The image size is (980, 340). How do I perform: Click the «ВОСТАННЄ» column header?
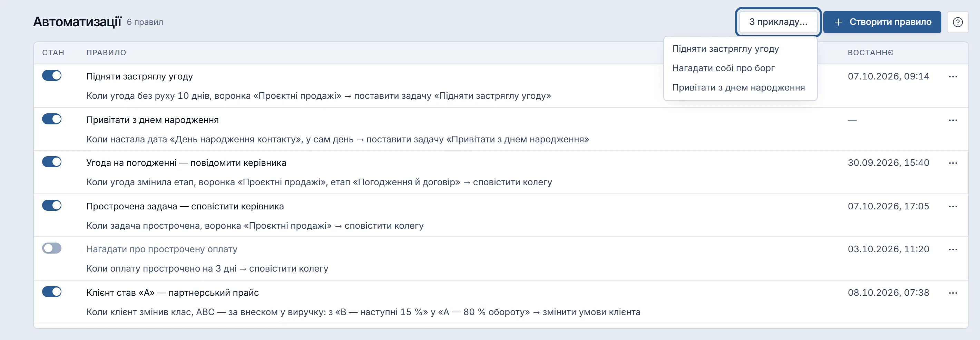click(870, 53)
